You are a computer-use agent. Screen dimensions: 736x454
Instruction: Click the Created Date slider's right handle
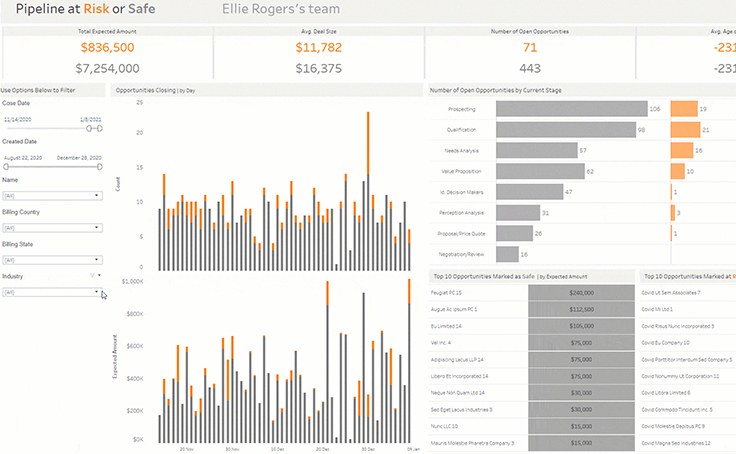coord(99,166)
